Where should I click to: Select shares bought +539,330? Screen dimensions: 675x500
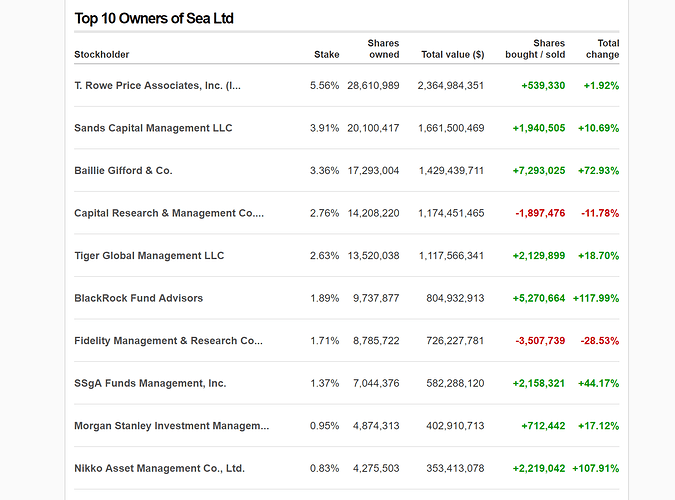pyautogui.click(x=543, y=86)
